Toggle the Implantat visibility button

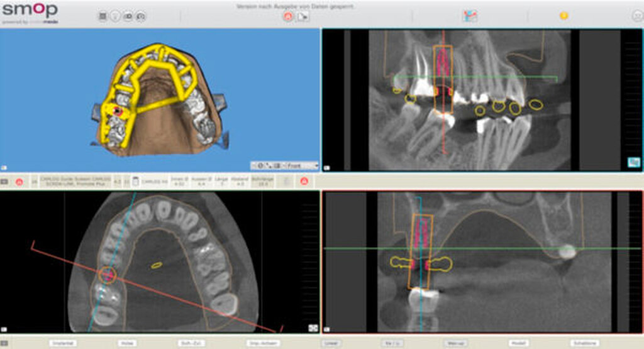point(62,343)
